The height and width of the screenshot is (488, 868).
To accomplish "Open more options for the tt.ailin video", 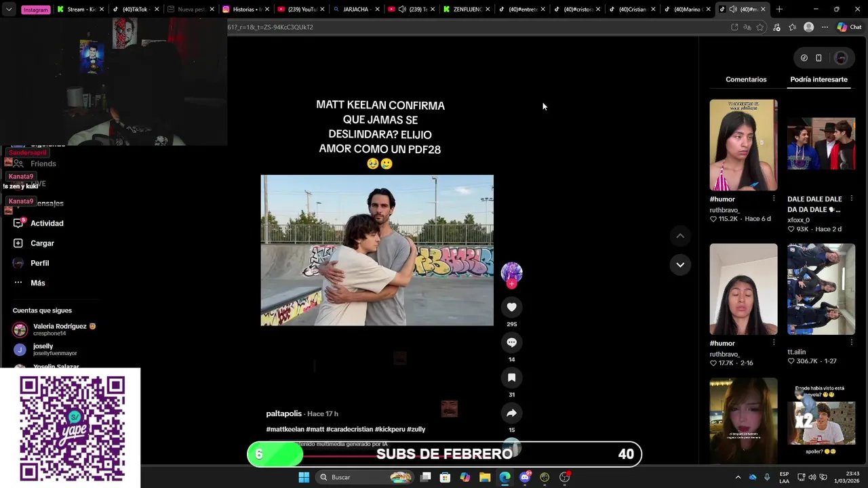I will coord(852,342).
